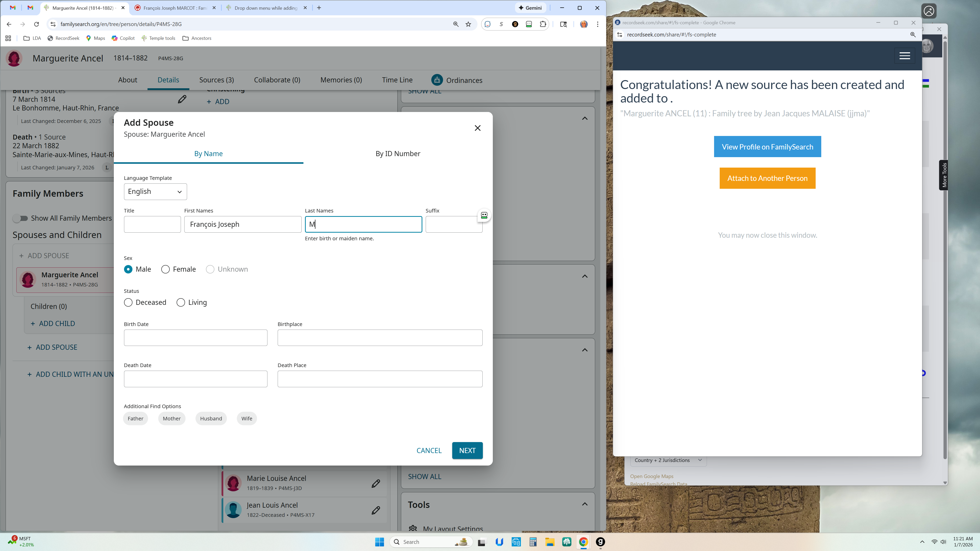
Task: Click into the Birth Date field
Action: coord(195,338)
